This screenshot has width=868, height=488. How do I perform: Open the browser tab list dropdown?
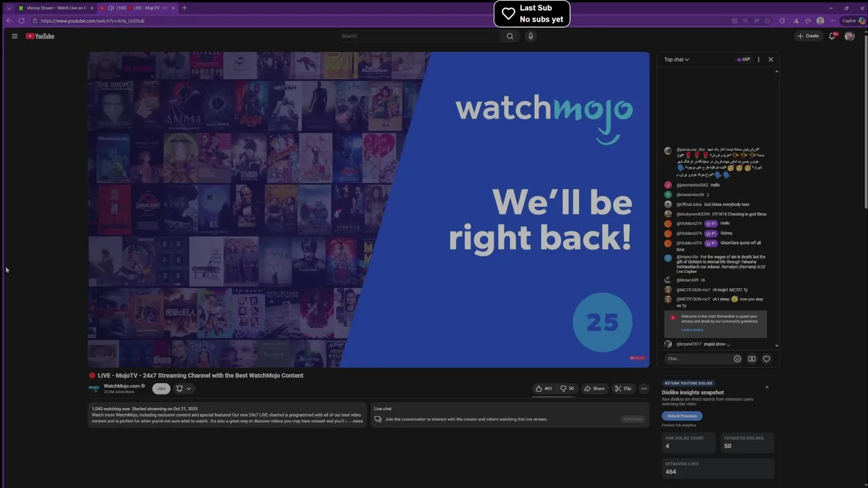(9, 8)
